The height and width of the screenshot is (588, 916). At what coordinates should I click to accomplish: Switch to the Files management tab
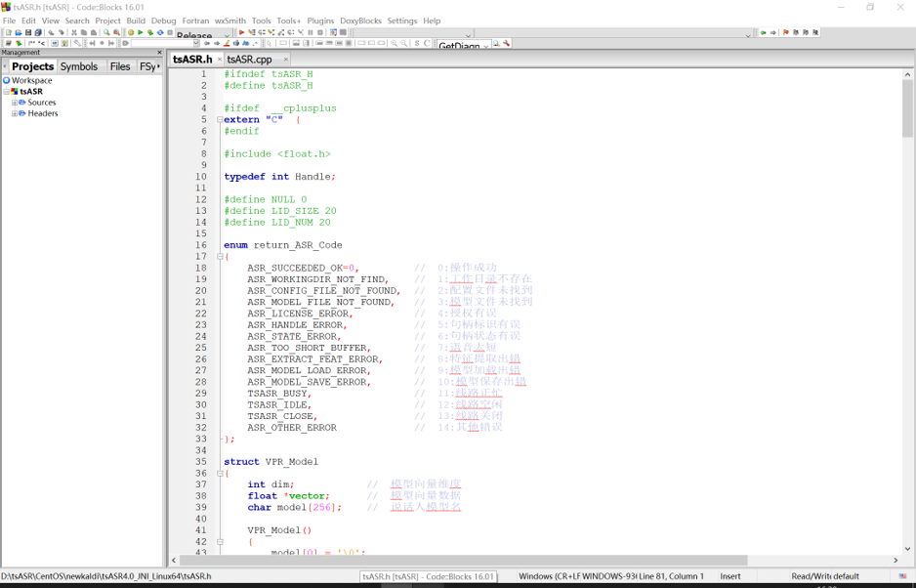[x=120, y=66]
